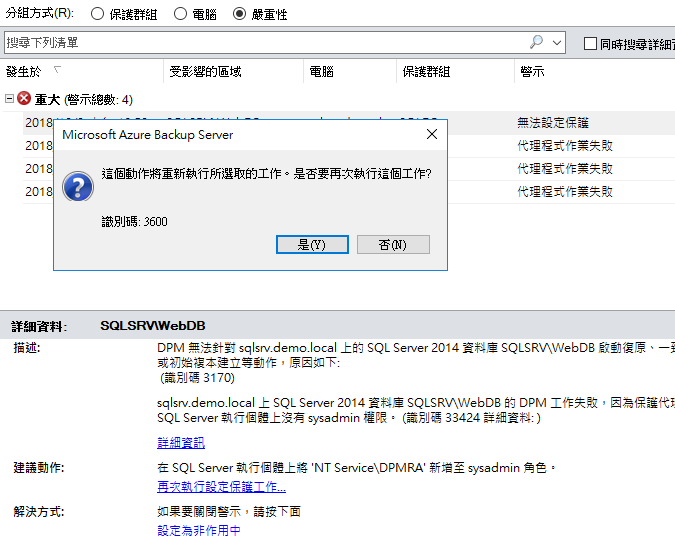Click the 解決方式 label
Image resolution: width=675 pixels, height=536 pixels.
coord(39,511)
